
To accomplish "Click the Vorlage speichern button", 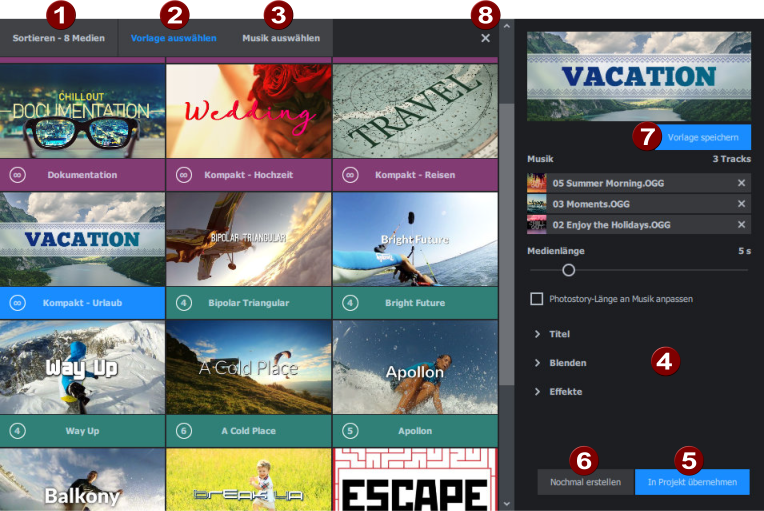I will click(x=703, y=137).
